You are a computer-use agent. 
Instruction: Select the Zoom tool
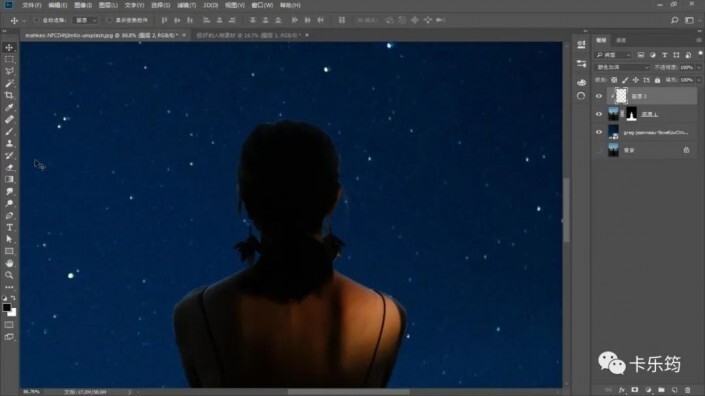[x=9, y=275]
